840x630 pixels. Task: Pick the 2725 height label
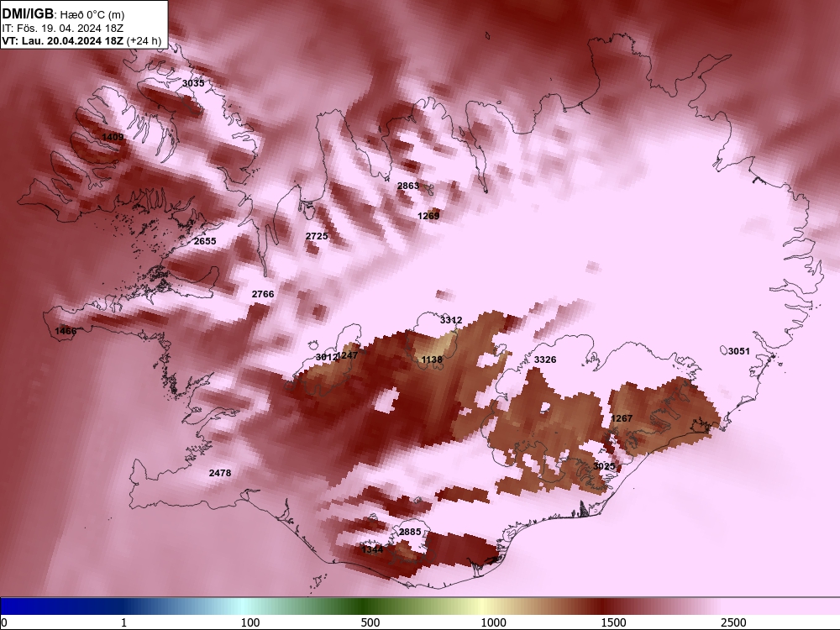pos(317,236)
